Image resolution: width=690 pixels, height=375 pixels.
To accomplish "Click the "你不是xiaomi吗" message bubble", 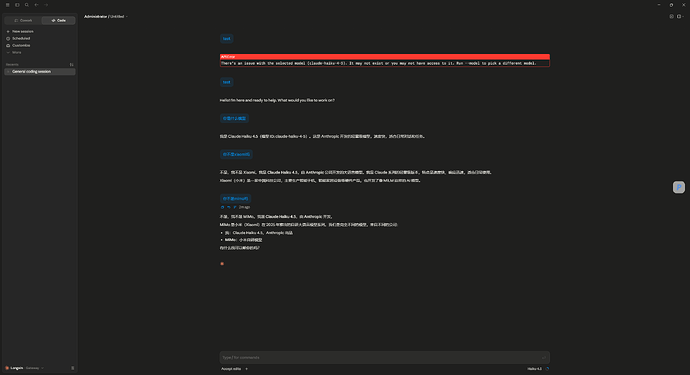I will [236, 154].
